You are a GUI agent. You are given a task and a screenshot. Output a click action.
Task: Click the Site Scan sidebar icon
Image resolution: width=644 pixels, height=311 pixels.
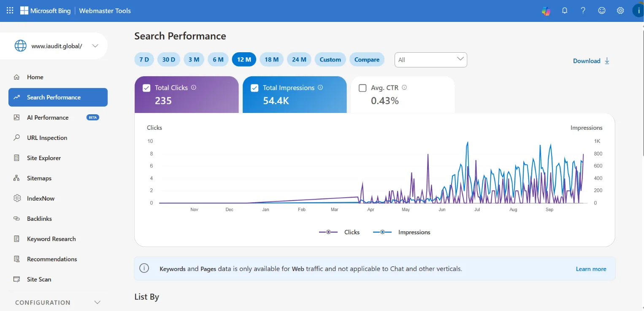[x=16, y=279]
